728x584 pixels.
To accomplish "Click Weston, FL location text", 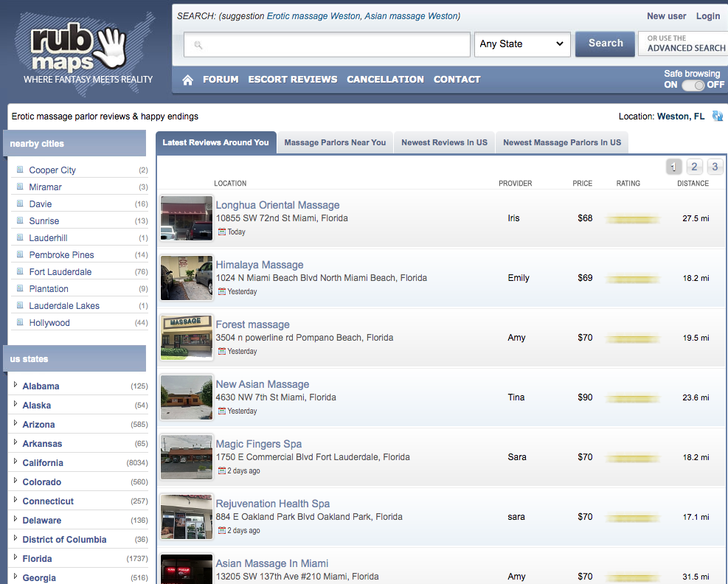I will pos(681,117).
